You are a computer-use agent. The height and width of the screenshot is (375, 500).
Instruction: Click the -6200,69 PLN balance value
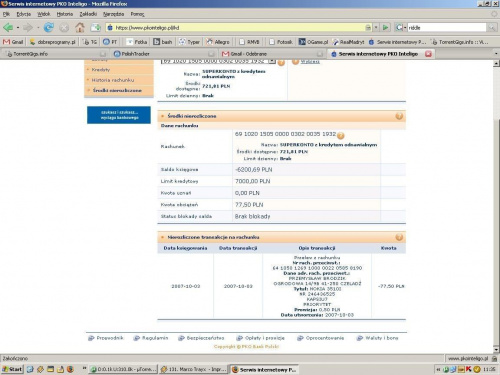point(254,170)
